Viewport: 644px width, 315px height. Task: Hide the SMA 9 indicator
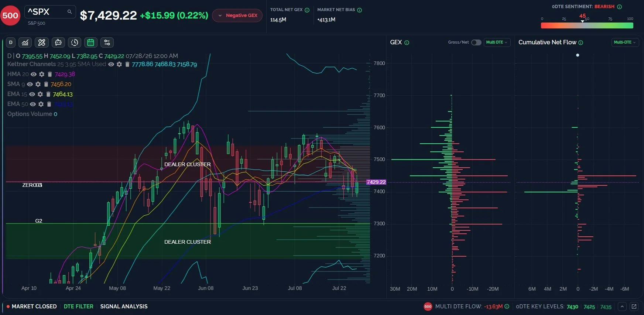click(x=30, y=84)
